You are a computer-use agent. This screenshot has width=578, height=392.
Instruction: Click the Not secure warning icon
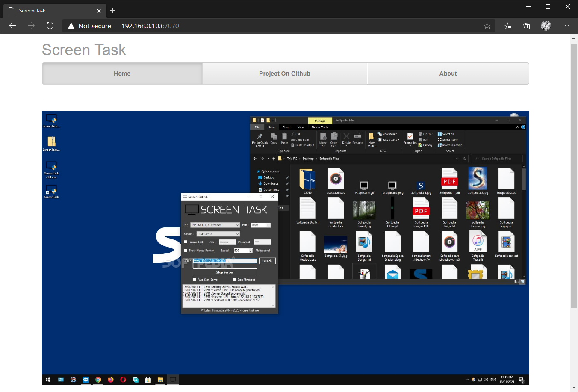coord(71,26)
